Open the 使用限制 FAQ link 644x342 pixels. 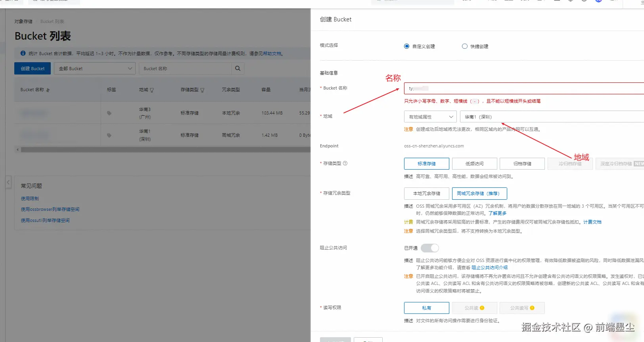coord(30,199)
